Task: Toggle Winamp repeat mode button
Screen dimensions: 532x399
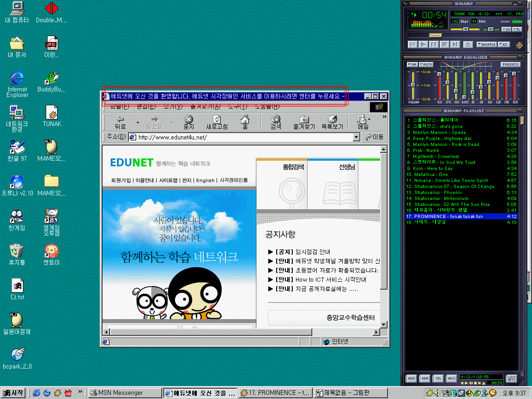Action: (503, 44)
